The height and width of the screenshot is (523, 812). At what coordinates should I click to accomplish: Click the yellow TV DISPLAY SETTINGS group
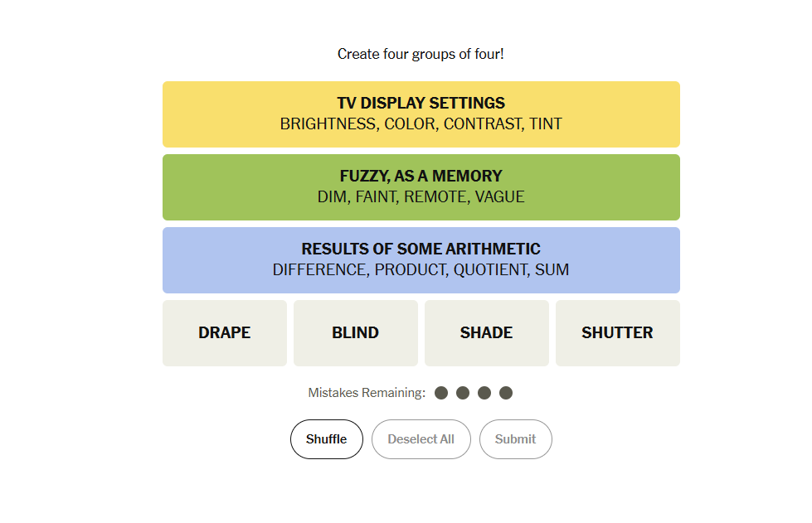pyautogui.click(x=421, y=114)
